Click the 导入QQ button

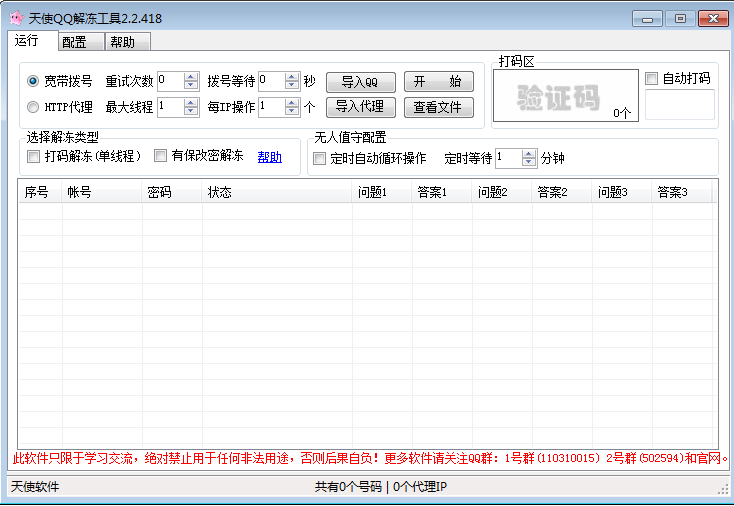click(x=360, y=82)
